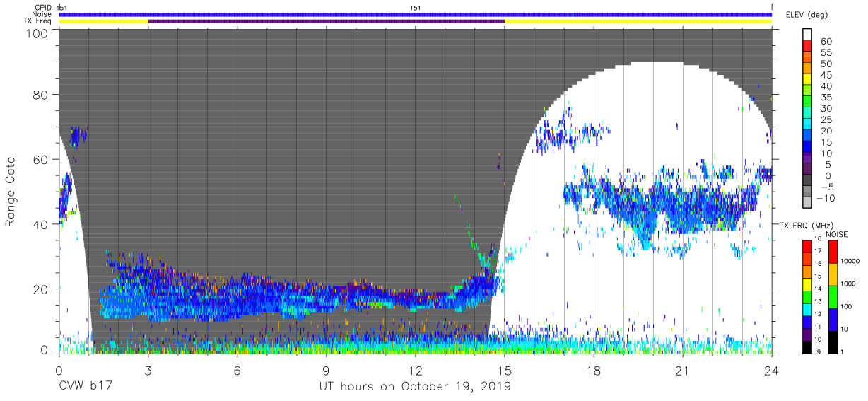Screen dimensions: 868x401
Task: Click the yellow segment of ELEV colorbar
Action: tap(809, 81)
